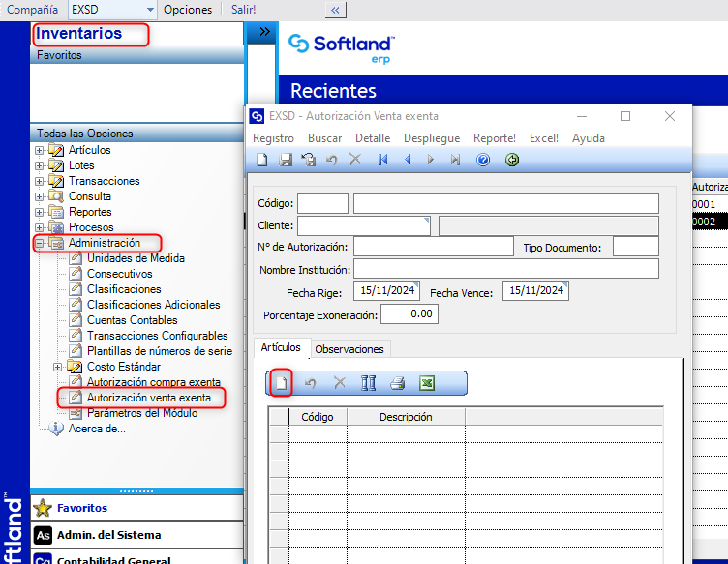Click the Undo arrow in main toolbar

click(x=331, y=160)
